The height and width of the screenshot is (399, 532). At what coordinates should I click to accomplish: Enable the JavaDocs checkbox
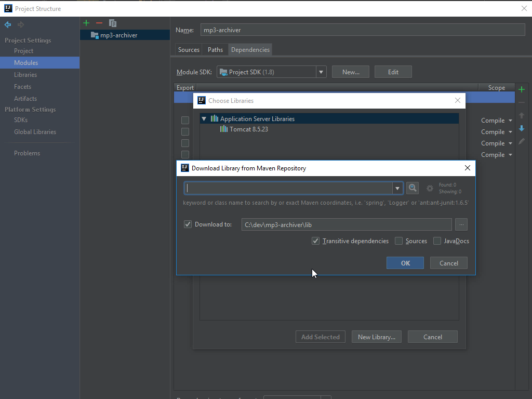tap(437, 241)
